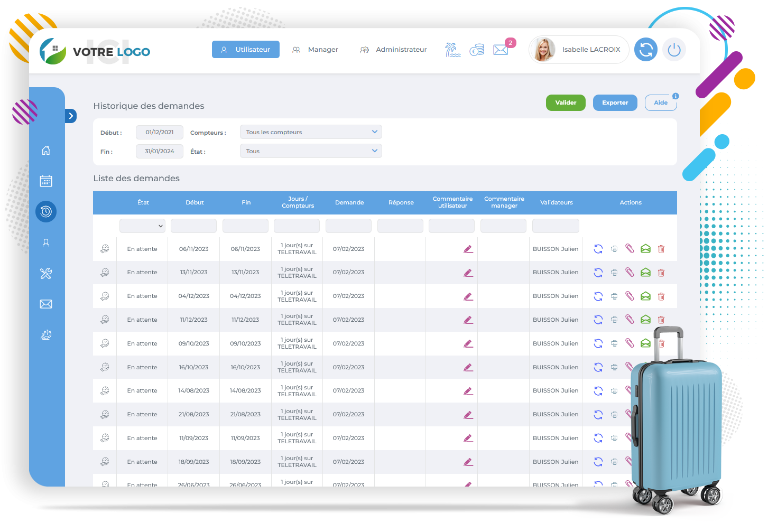Open attachment paperclip for the 04/12/2023 request
This screenshot has width=768, height=532.
coord(630,296)
